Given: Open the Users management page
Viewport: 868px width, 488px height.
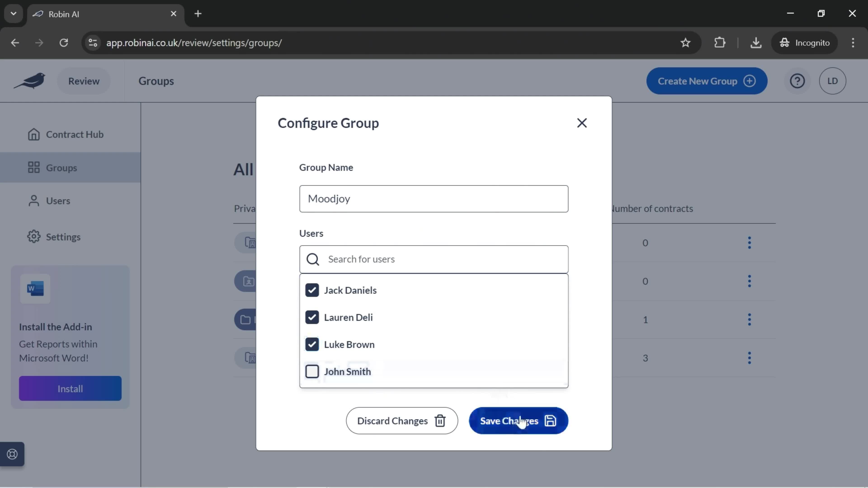Looking at the screenshot, I should 58,200.
